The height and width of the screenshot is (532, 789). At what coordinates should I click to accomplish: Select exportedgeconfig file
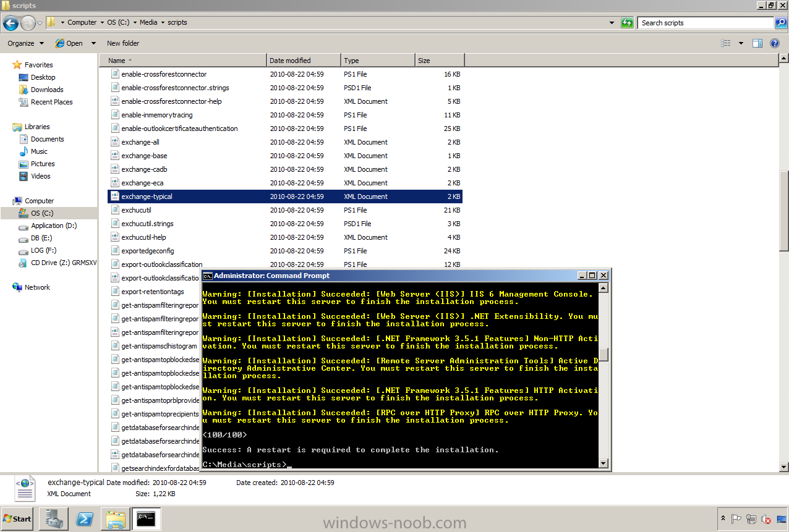(x=148, y=251)
